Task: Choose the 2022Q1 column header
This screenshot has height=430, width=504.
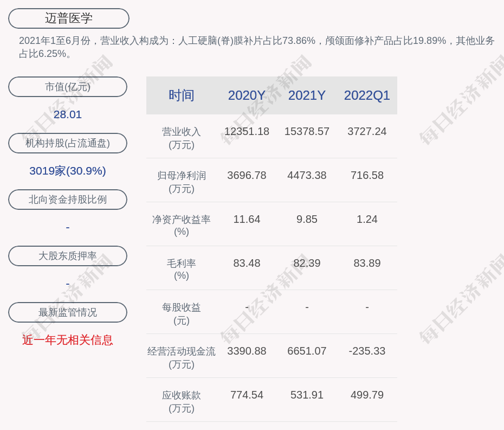Action: point(367,95)
